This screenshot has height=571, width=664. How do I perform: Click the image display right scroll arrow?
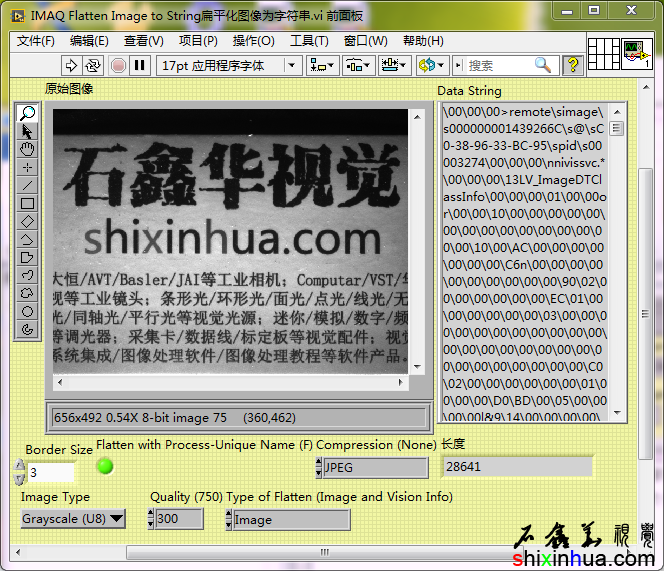[x=401, y=383]
